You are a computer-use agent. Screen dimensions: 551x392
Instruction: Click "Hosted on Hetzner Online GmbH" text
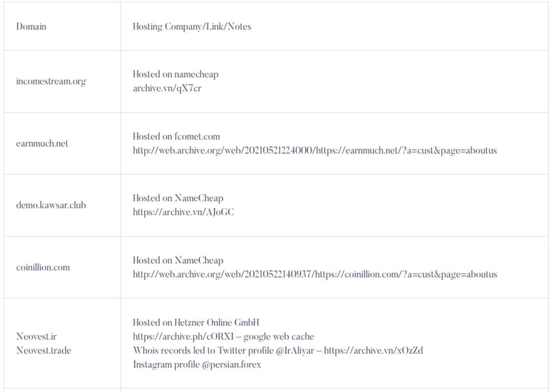[196, 323]
